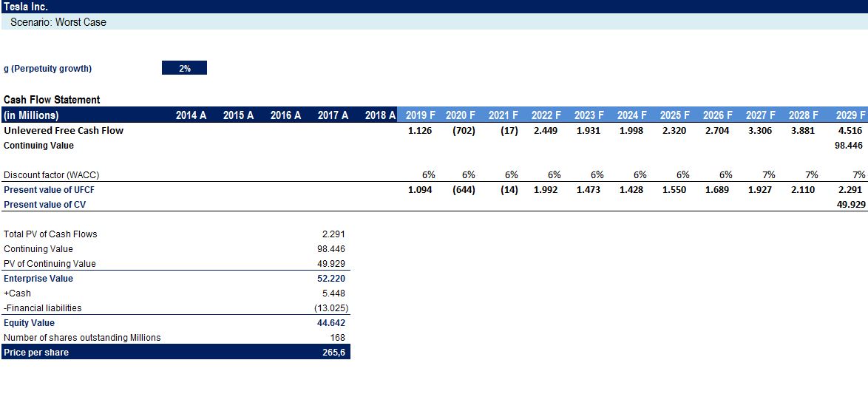
Task: Select the present value cell 1.992
Action: pyautogui.click(x=545, y=190)
